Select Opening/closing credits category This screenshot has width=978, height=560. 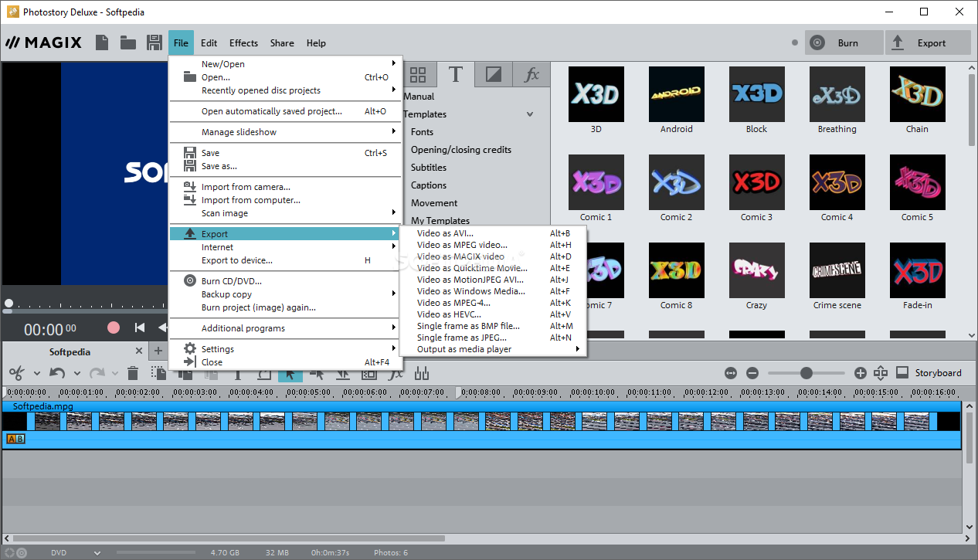coord(461,150)
